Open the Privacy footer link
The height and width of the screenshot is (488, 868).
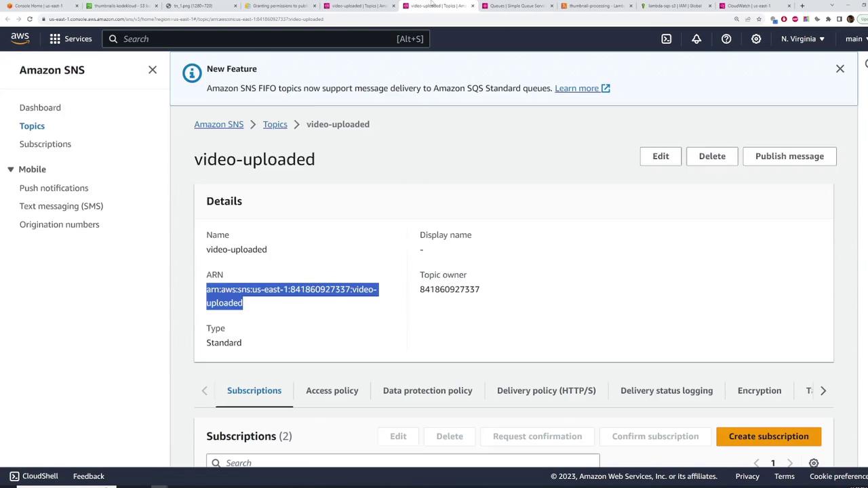[x=747, y=476]
